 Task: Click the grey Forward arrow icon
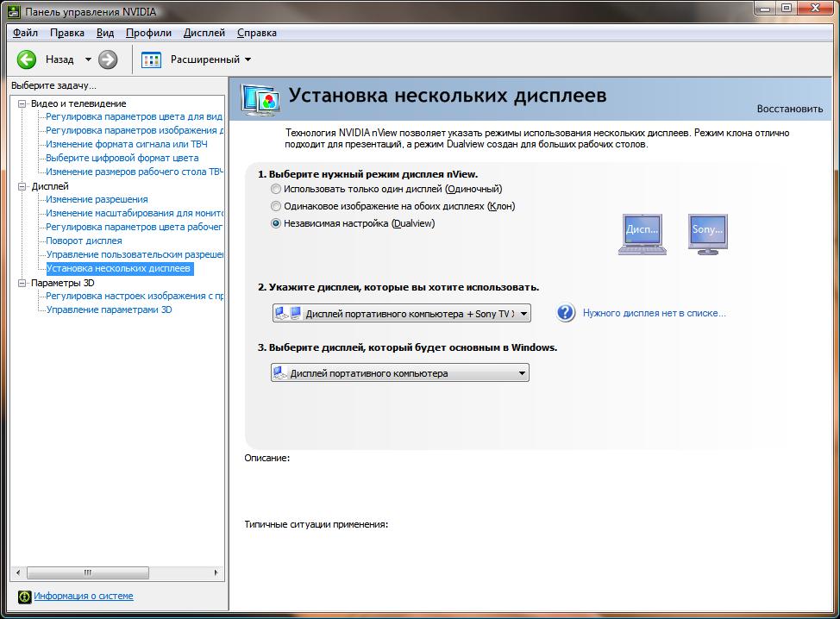tap(108, 59)
